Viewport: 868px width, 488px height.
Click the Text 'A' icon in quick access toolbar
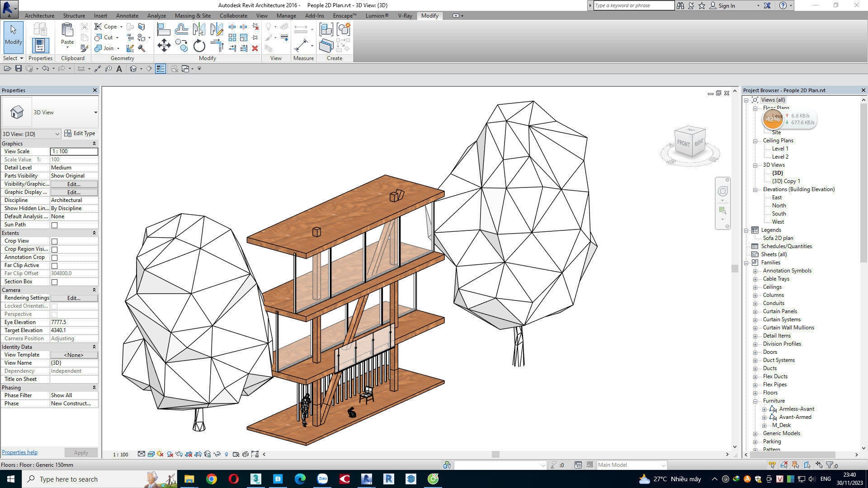coord(119,69)
